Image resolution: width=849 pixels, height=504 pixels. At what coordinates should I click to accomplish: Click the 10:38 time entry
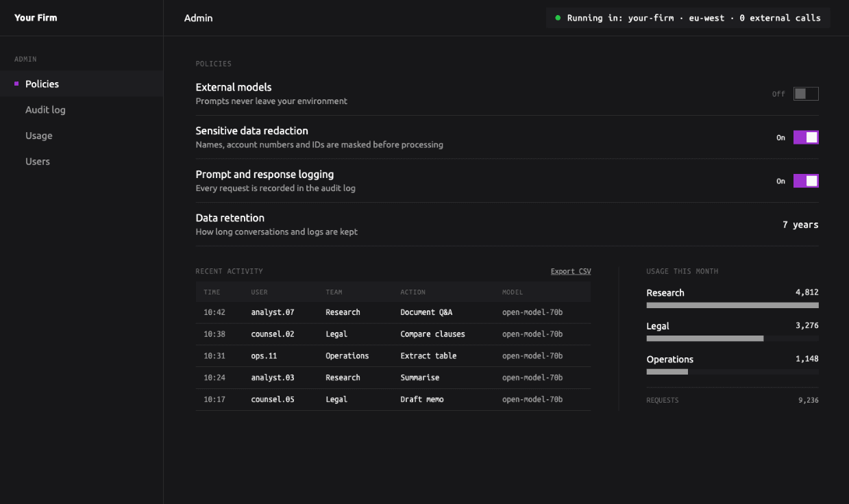point(214,334)
